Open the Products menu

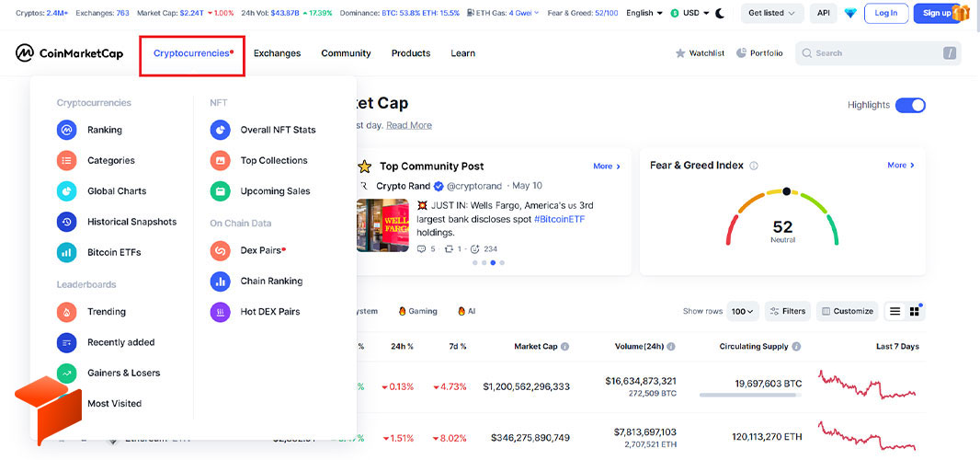411,53
